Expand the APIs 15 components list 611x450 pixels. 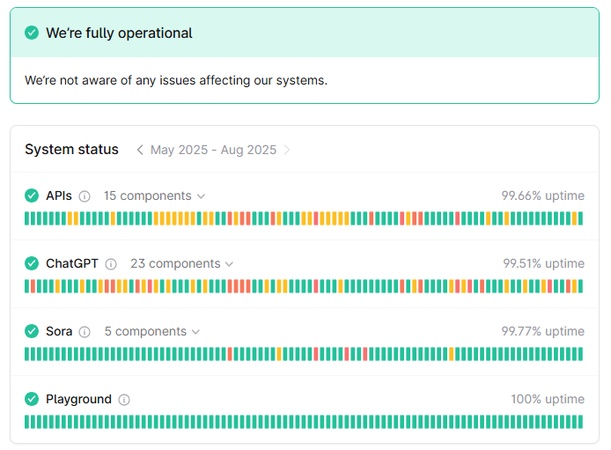[x=154, y=196]
